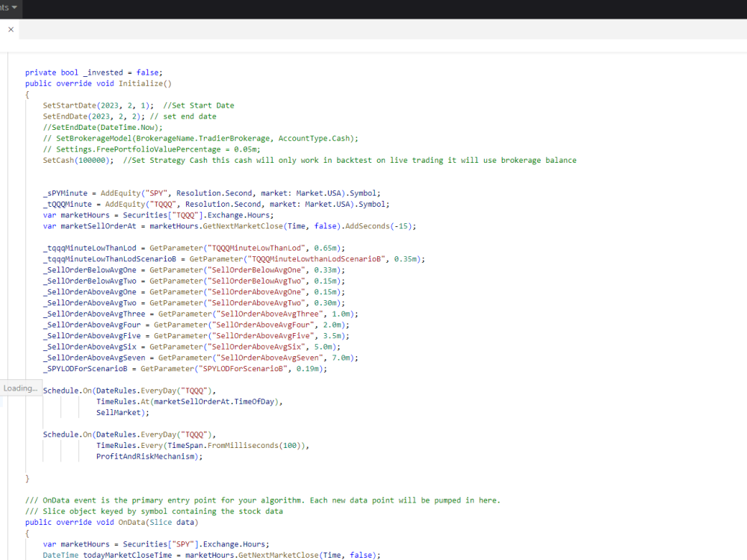Click the '/// Slice object keyed by symbol' comment

tap(154, 511)
